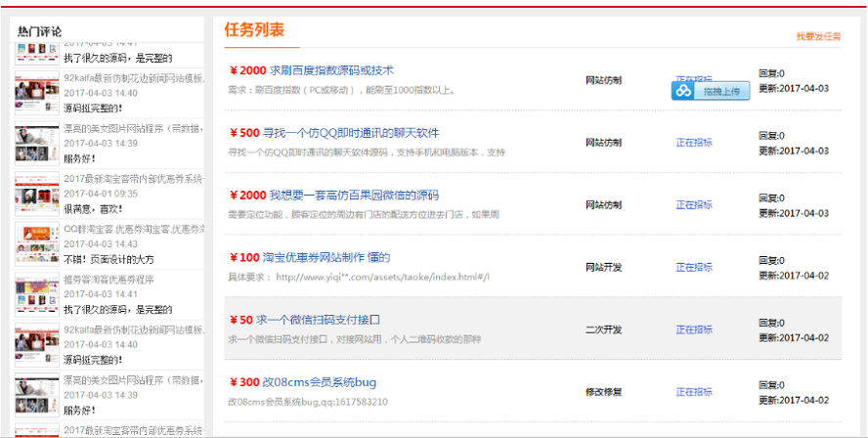The width and height of the screenshot is (868, 438).
Task: Click the cloud icon on 拖拽上传 button
Action: [x=685, y=91]
